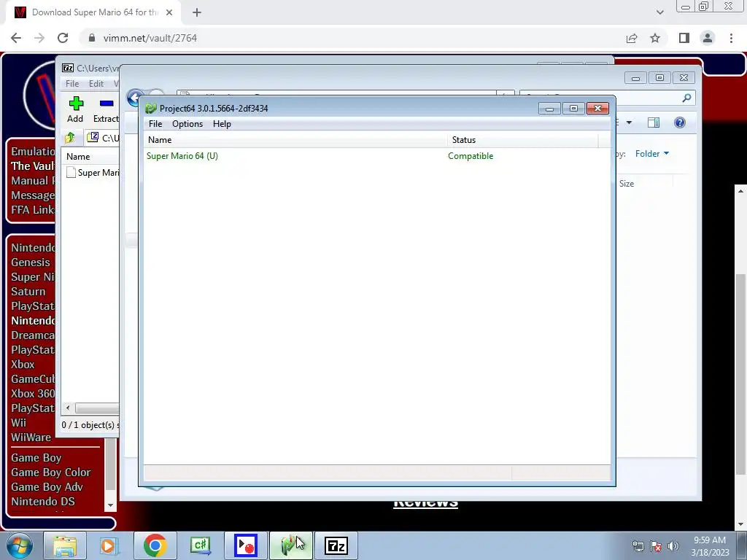Open the Saturn link in sidebar
The image size is (747, 560).
(28, 292)
